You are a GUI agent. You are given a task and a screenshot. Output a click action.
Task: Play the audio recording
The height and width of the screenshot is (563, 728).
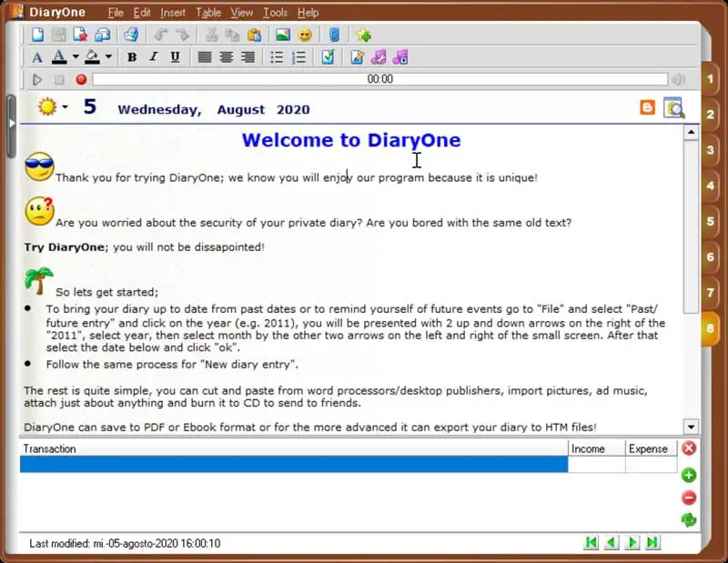click(x=37, y=80)
